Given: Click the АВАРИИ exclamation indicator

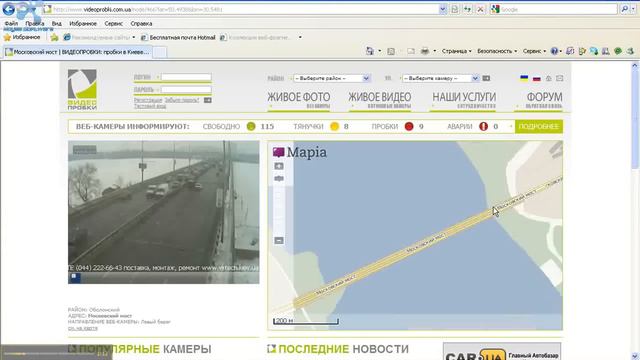Looking at the screenshot, I should click(484, 127).
